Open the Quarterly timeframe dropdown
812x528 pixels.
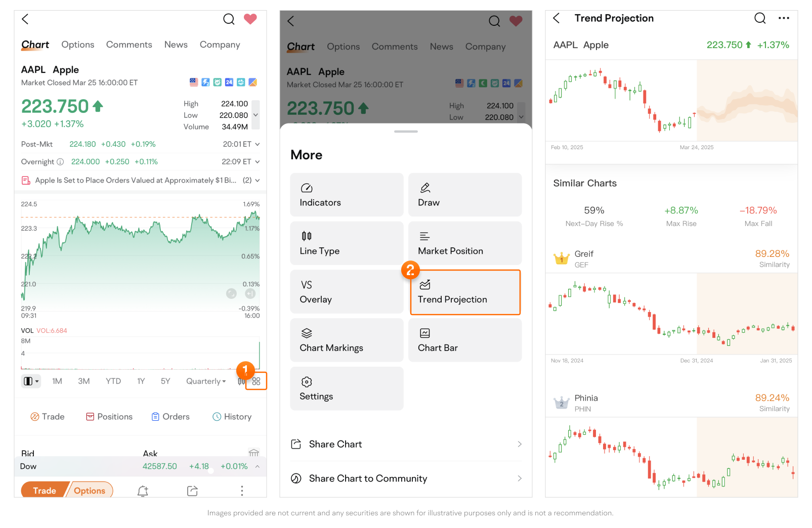206,381
